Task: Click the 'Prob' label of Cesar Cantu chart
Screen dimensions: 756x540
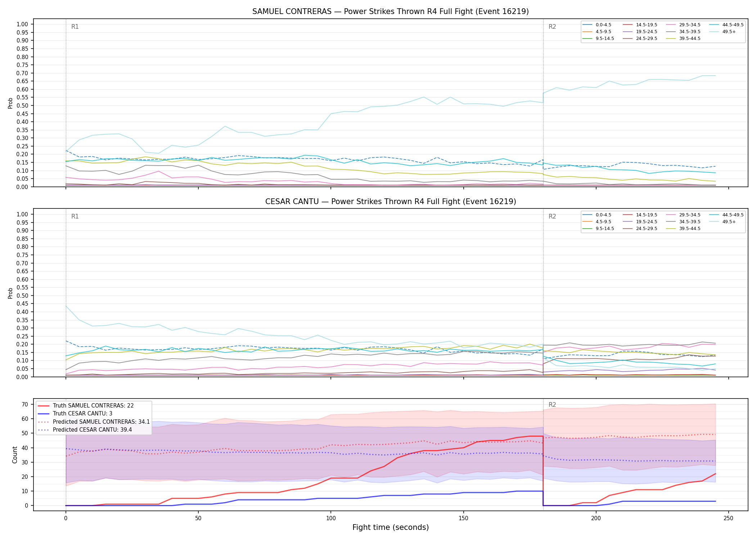Action: point(10,293)
